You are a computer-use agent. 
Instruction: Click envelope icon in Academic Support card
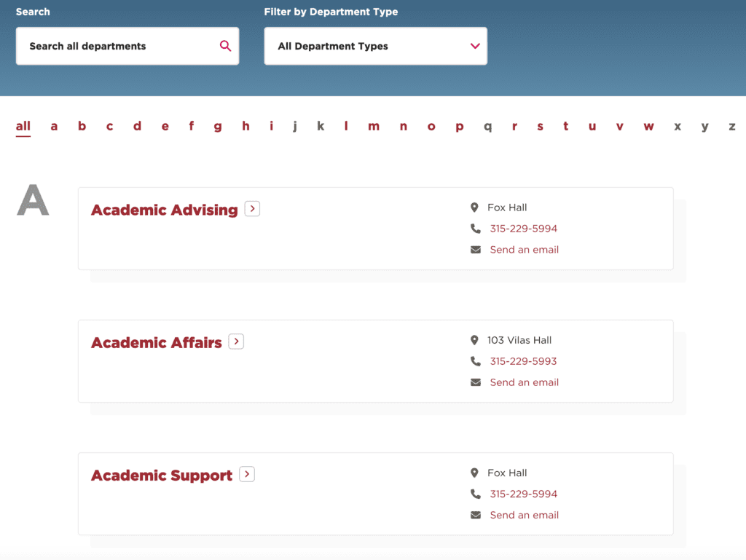click(476, 515)
